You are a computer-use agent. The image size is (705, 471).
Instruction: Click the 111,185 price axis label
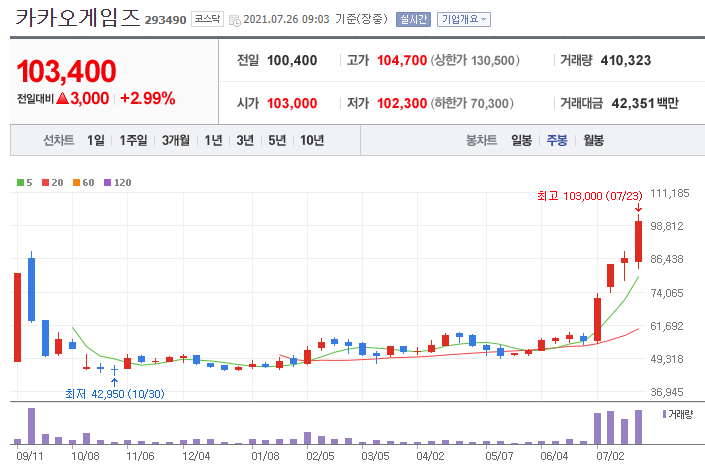pos(669,193)
